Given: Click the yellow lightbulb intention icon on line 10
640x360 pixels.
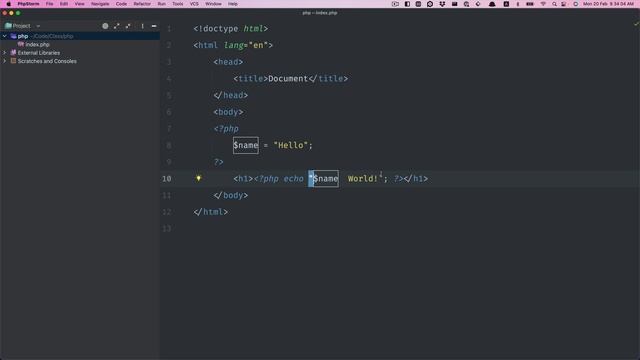Looking at the screenshot, I should click(x=198, y=178).
